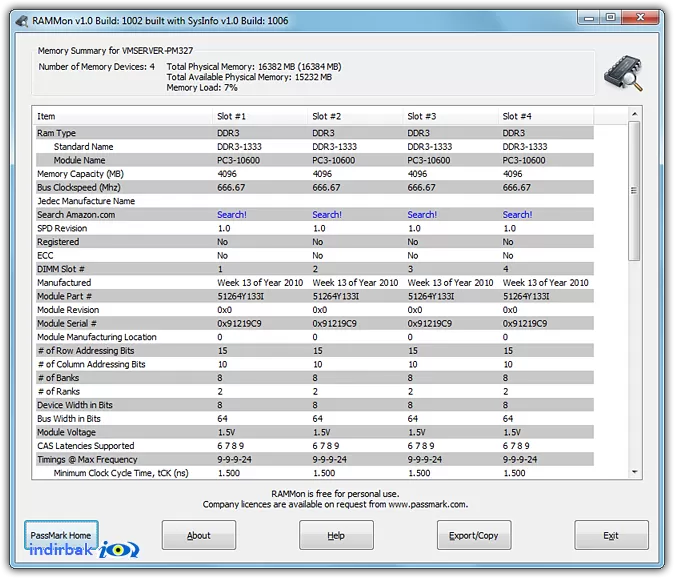
Task: Select the Standard Name row label
Action: (x=83, y=147)
